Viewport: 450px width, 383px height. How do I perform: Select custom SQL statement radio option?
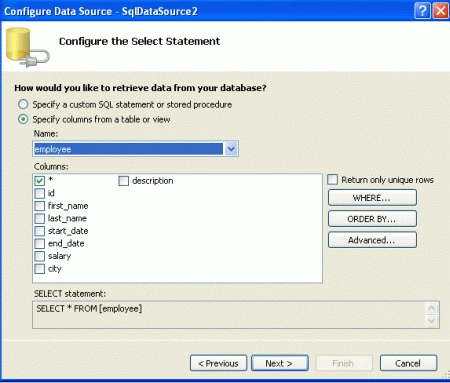[x=23, y=104]
